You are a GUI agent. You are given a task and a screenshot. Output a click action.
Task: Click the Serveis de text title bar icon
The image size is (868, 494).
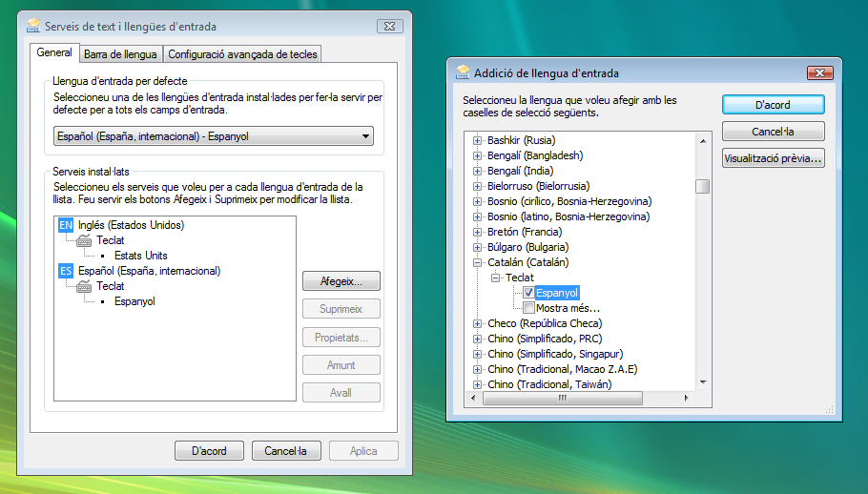click(33, 27)
